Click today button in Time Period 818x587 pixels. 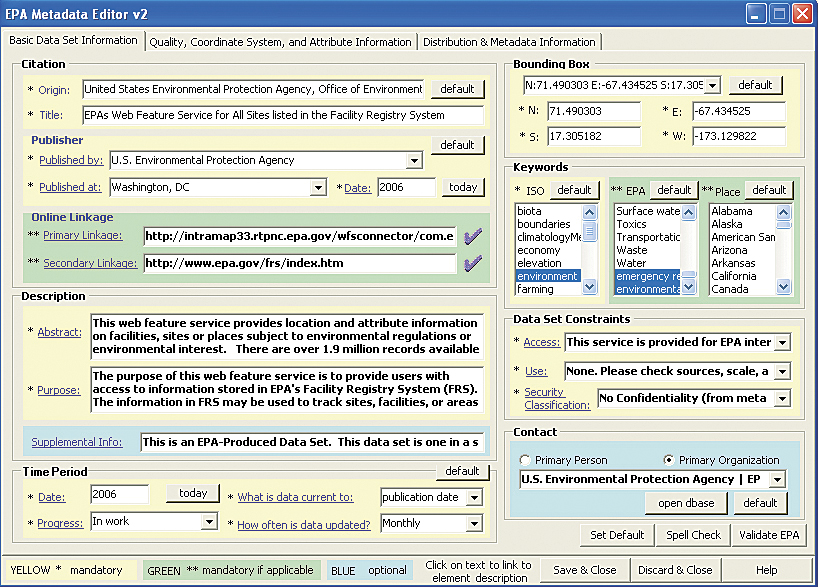tap(193, 493)
